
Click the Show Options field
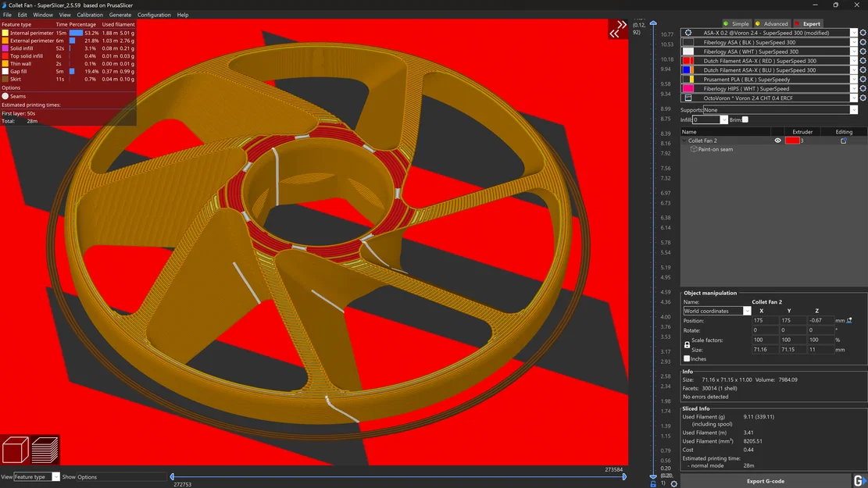click(x=121, y=477)
